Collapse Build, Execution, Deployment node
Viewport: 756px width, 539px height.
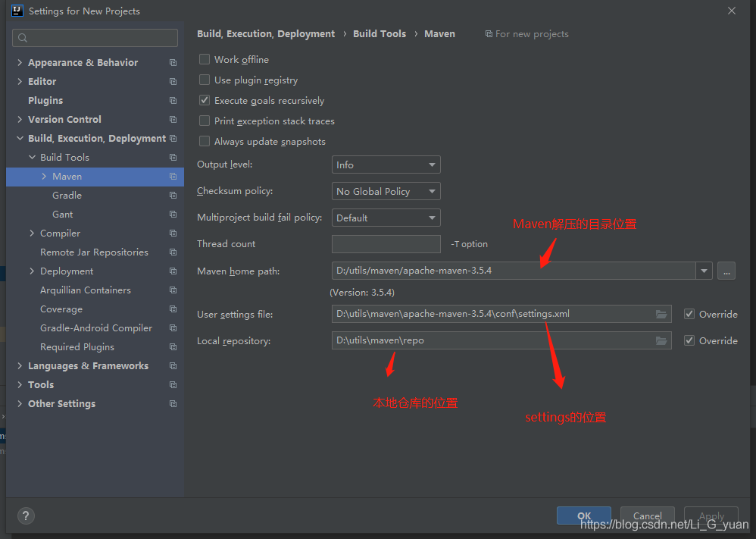pos(20,139)
